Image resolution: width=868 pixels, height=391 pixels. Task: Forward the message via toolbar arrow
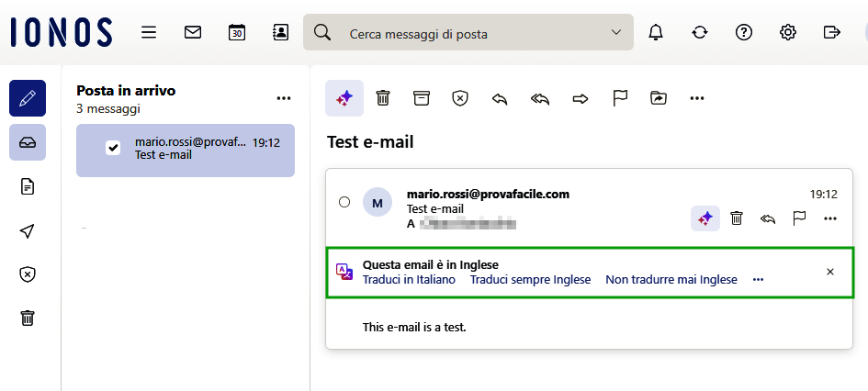point(581,98)
